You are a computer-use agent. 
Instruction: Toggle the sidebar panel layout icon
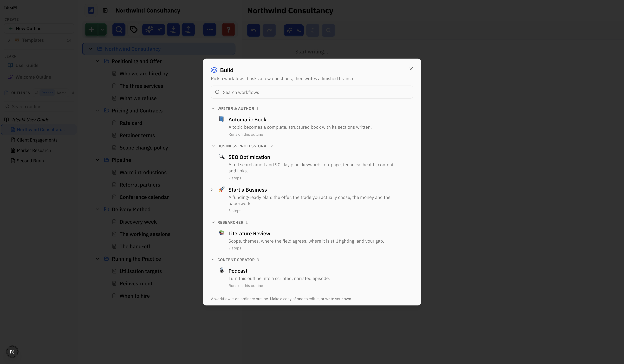[x=105, y=10]
